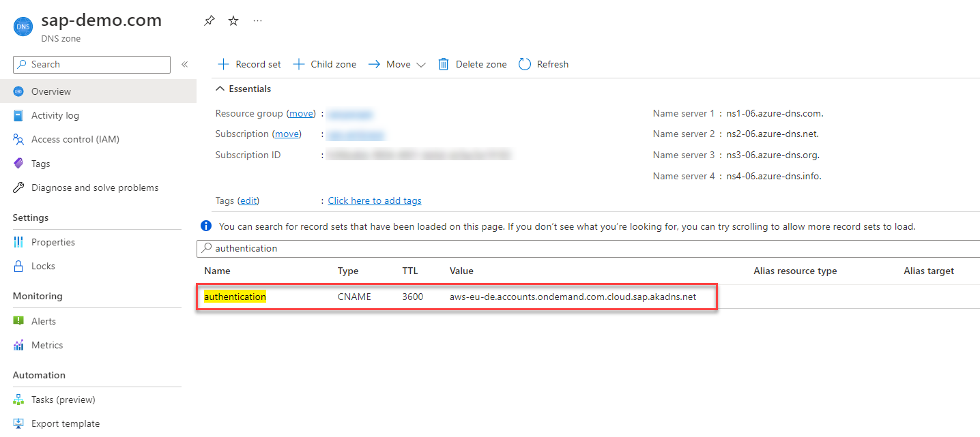Screen dimensions: 980x437
Task: Open the more options ellipsis menu
Action: tap(257, 21)
